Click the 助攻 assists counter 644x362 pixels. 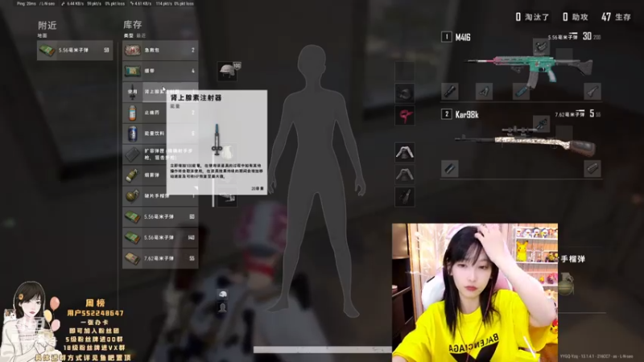(576, 17)
